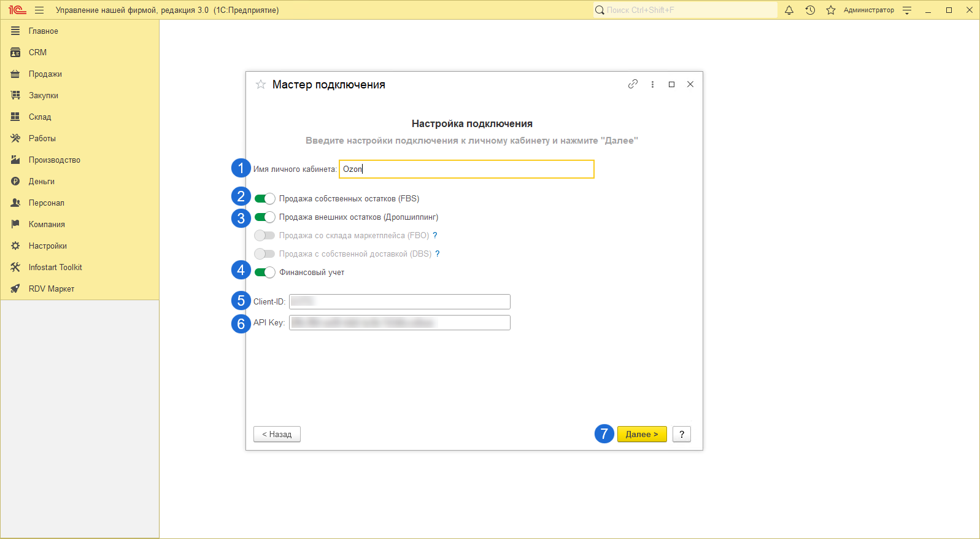The width and height of the screenshot is (980, 539).
Task: Add Мастер подключения to favorites star
Action: click(x=261, y=84)
